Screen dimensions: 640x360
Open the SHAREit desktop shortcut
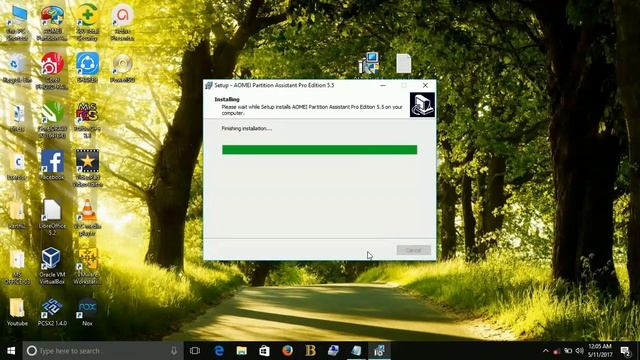[x=87, y=67]
